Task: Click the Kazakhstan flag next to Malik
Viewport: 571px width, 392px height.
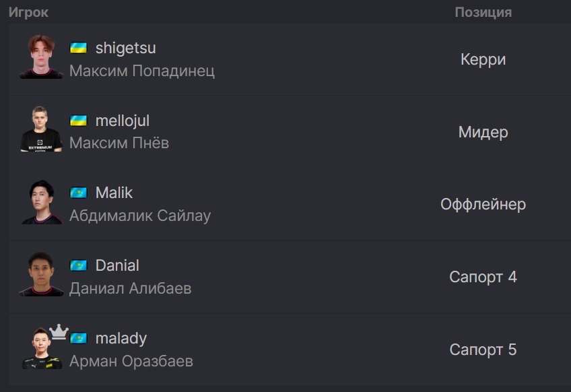Action: [78, 193]
